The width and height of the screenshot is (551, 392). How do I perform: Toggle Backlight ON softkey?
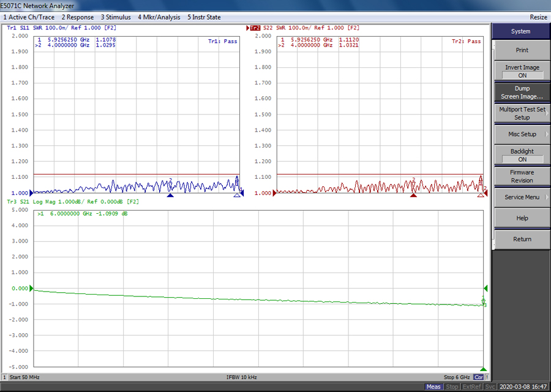(522, 155)
